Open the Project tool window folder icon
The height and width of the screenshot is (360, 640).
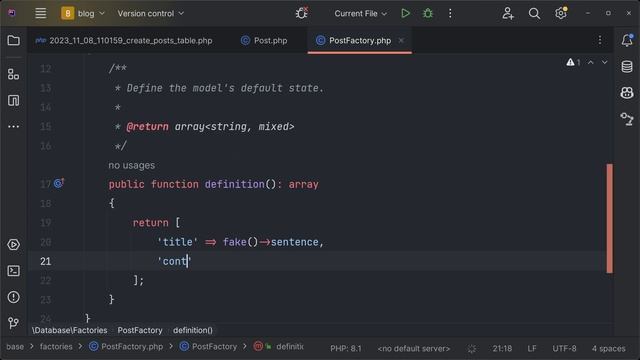(13, 40)
